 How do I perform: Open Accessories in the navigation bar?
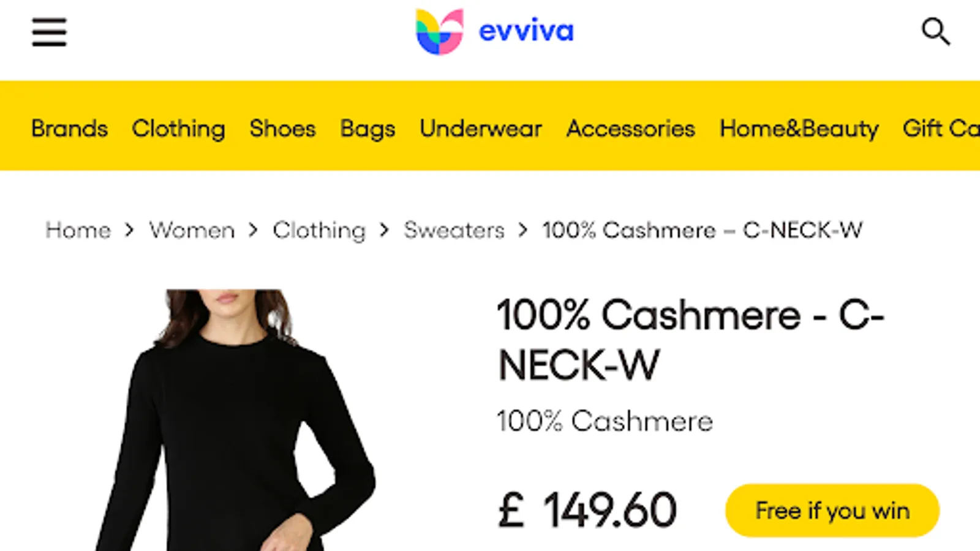(630, 129)
